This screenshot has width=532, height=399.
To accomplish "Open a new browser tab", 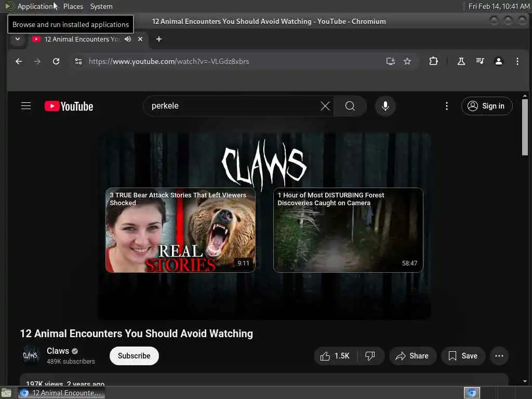I will pyautogui.click(x=159, y=39).
